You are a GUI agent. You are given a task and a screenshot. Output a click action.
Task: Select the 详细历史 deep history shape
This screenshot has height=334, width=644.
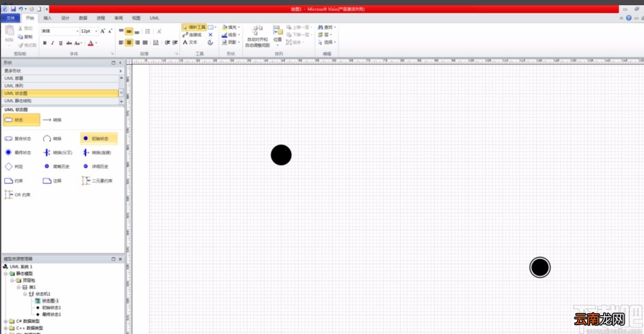point(95,166)
